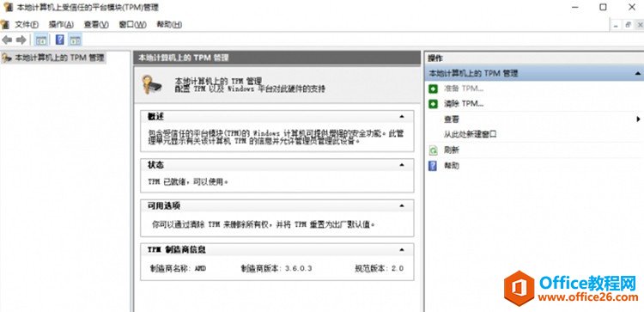Restore the inner MDI child window

(628, 25)
